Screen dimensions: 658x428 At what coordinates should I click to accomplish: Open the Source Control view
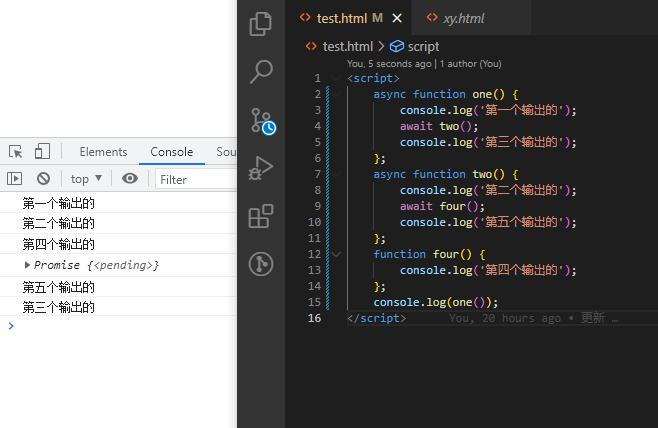261,120
